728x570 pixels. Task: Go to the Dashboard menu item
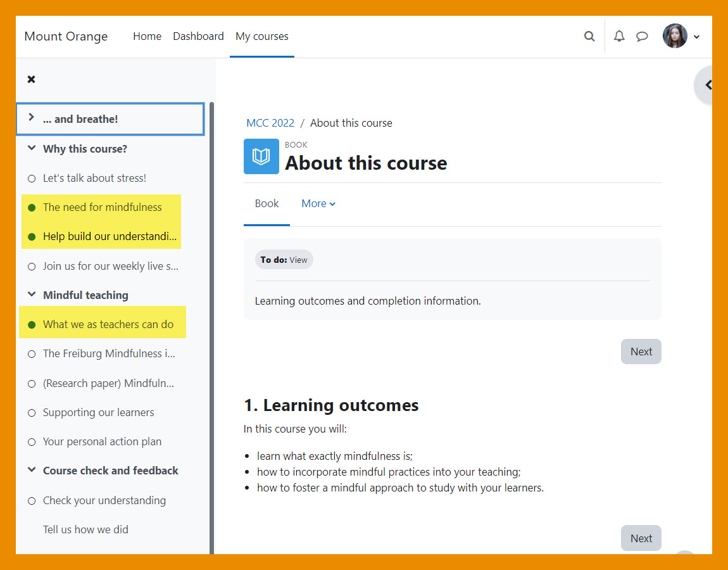[198, 37]
